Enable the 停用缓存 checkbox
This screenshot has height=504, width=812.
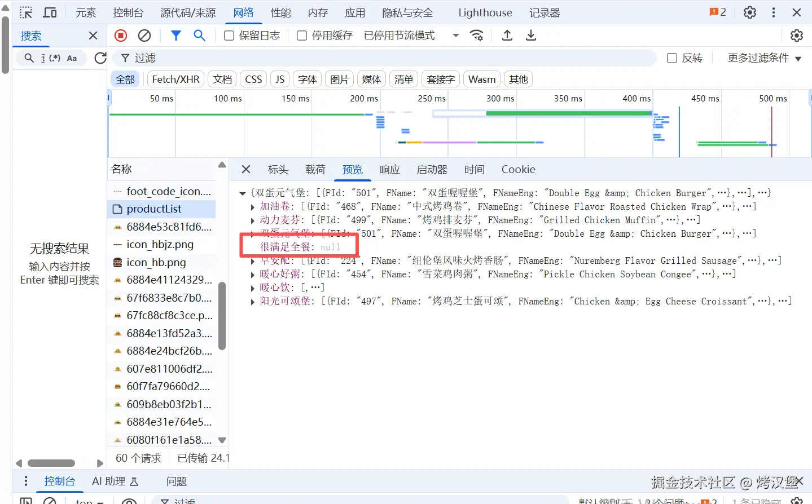[x=301, y=35]
